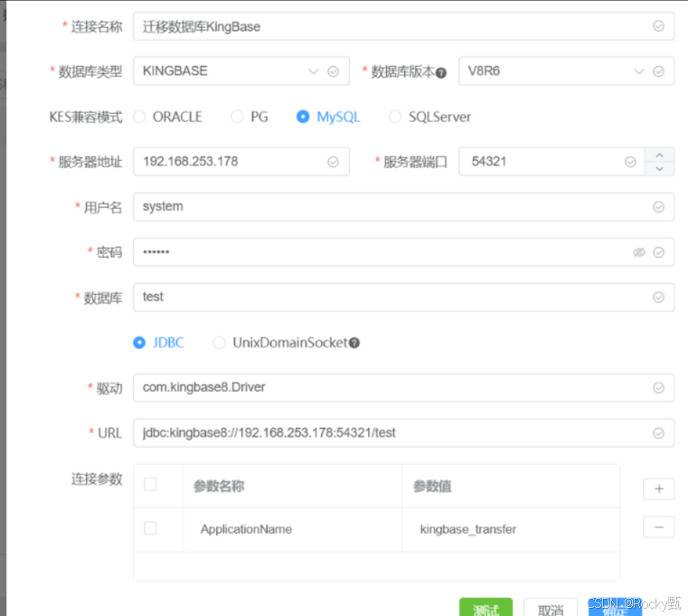The height and width of the screenshot is (616, 688).
Task: Click help icon beside UnixDomainSocket
Action: click(354, 343)
